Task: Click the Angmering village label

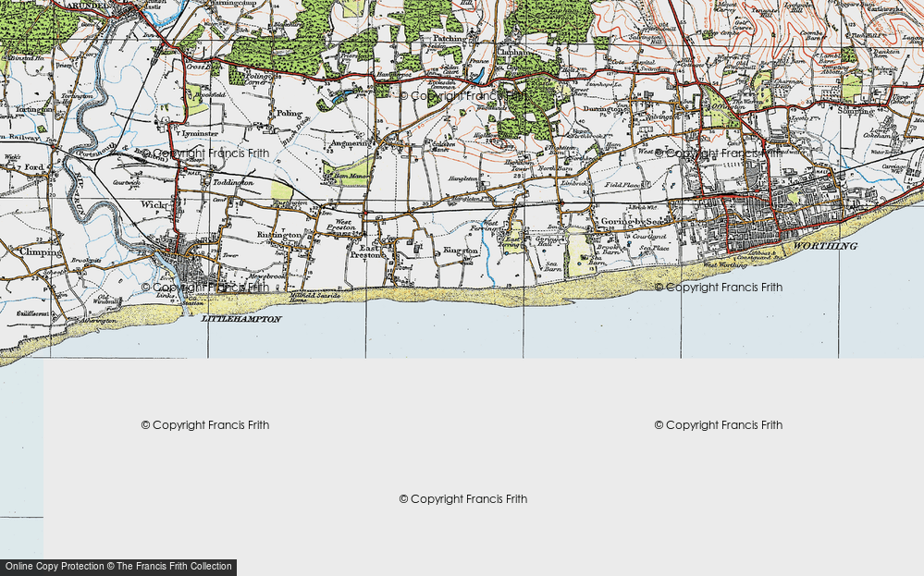Action: 350,143
